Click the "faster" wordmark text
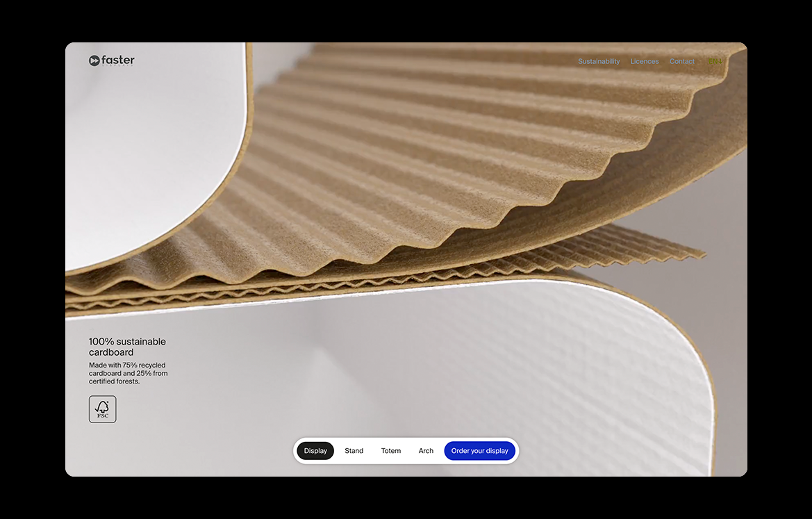This screenshot has width=812, height=519. click(117, 60)
